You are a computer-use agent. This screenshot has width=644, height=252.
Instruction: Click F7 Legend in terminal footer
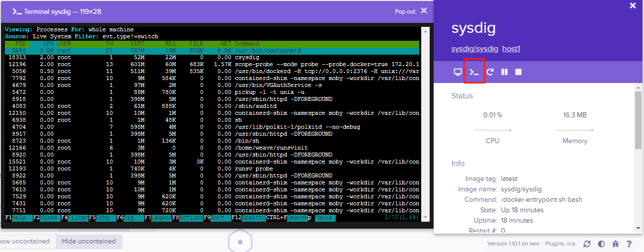(x=158, y=218)
